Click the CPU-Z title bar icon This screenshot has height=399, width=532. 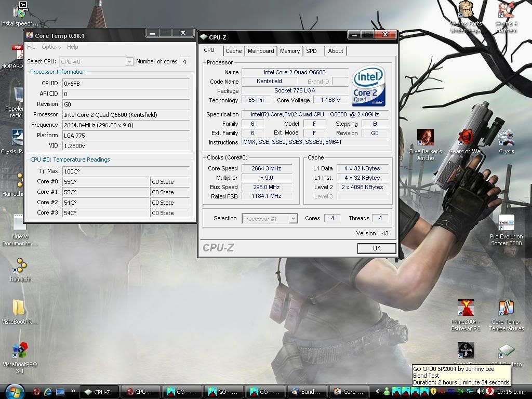(204, 37)
